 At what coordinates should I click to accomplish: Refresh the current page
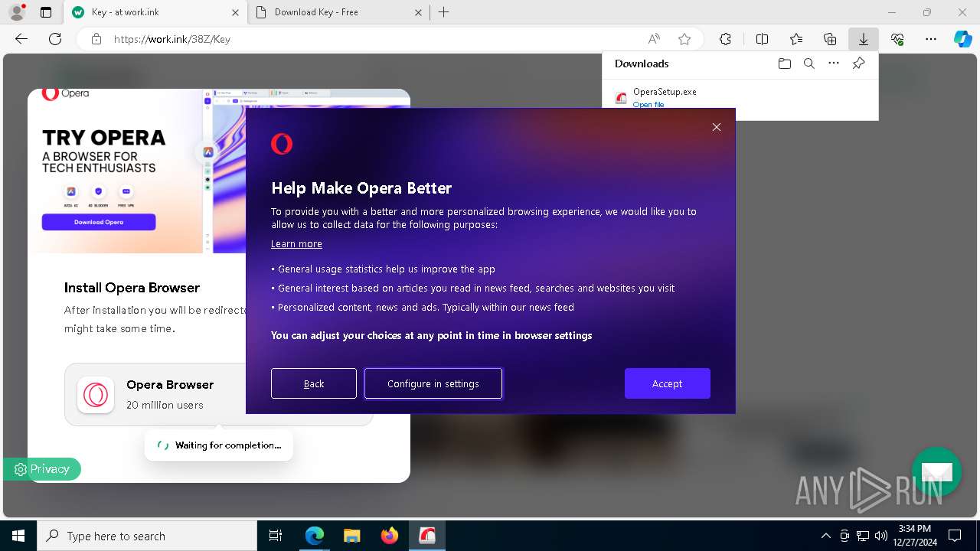pyautogui.click(x=55, y=39)
